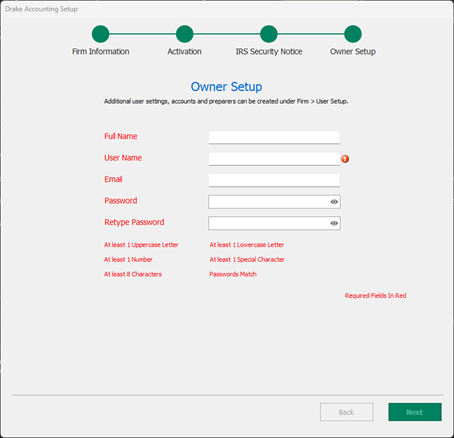454x438 pixels.
Task: Toggle visibility in Retype Password field
Action: pos(334,223)
